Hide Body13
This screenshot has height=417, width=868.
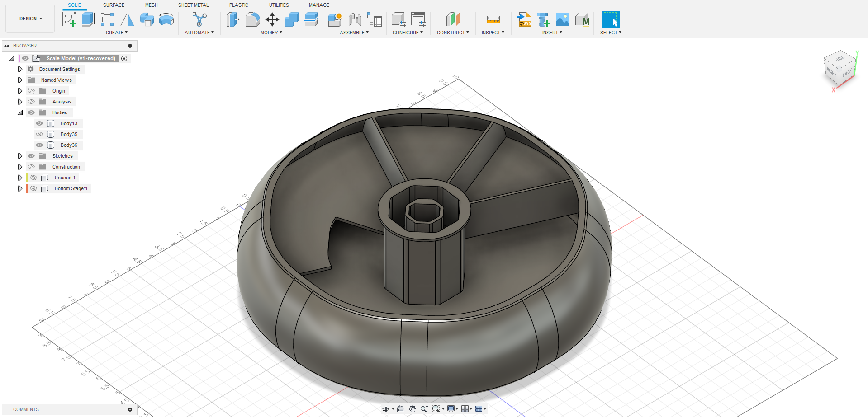[x=39, y=123]
